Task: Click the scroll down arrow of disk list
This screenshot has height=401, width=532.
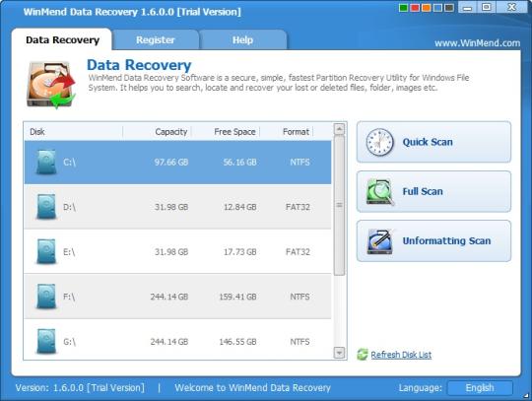Action: click(339, 353)
